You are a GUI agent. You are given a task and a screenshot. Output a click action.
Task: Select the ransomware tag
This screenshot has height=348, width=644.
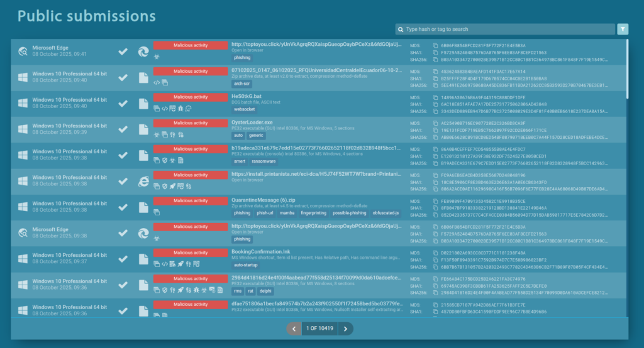pyautogui.click(x=263, y=161)
